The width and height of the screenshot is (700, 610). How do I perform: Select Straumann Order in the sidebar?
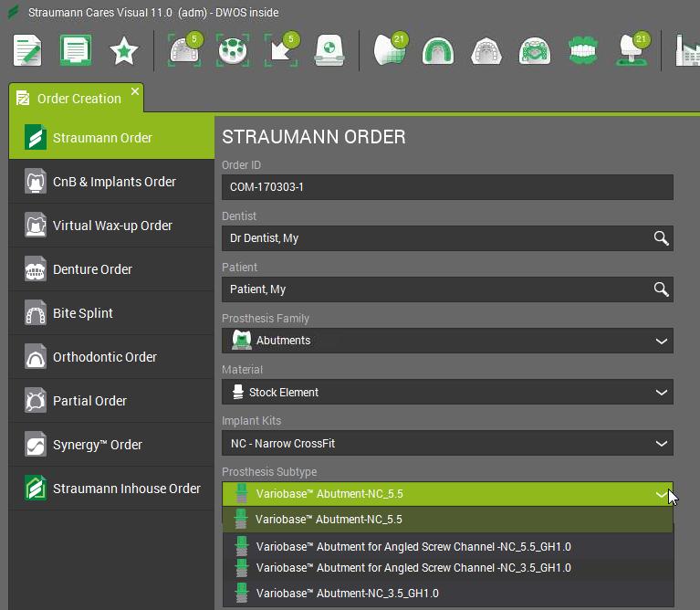click(x=111, y=138)
